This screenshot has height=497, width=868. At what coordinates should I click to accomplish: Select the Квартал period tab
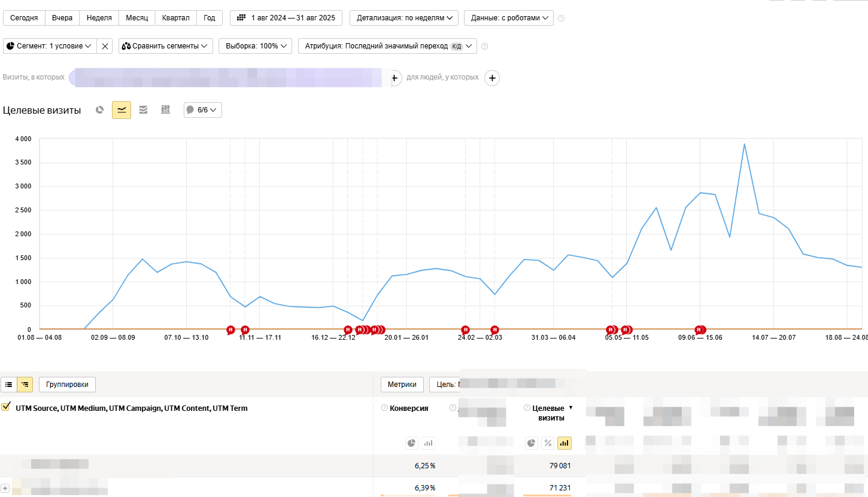(175, 18)
